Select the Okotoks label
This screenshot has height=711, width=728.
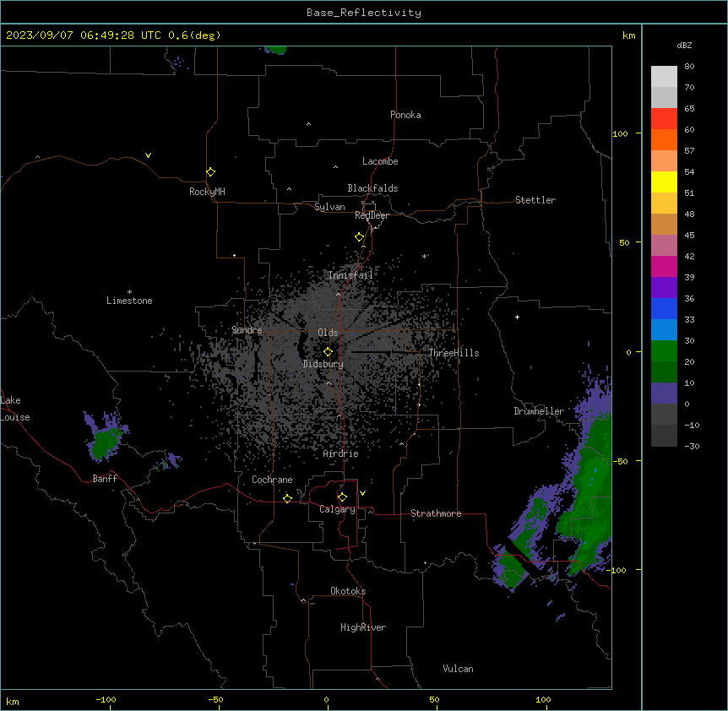tap(348, 591)
